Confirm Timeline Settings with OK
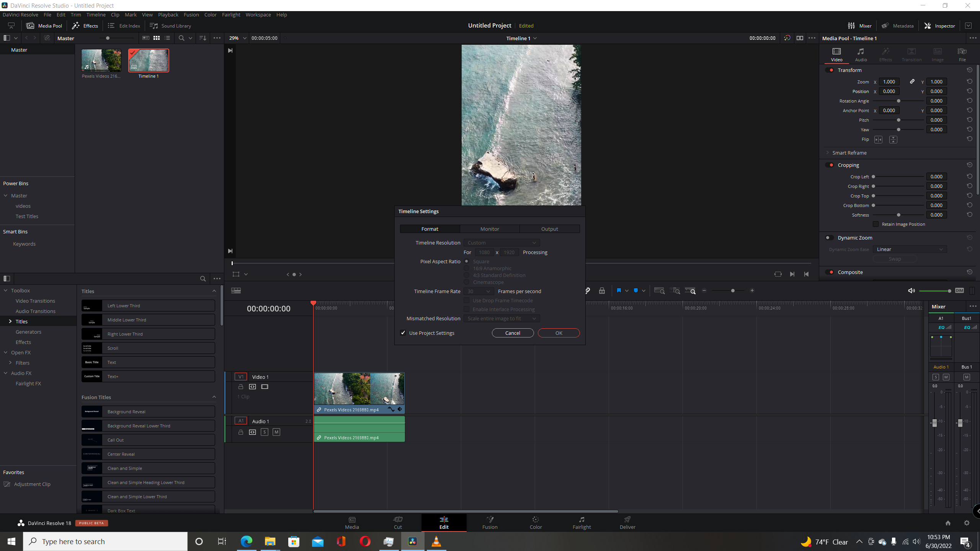Image resolution: width=980 pixels, height=551 pixels. [x=559, y=333]
